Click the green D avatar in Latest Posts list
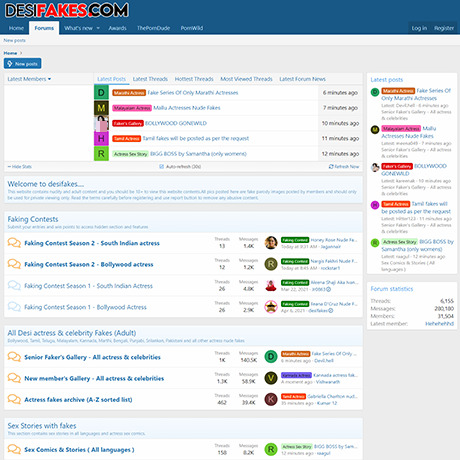460x460 pixels. click(101, 92)
